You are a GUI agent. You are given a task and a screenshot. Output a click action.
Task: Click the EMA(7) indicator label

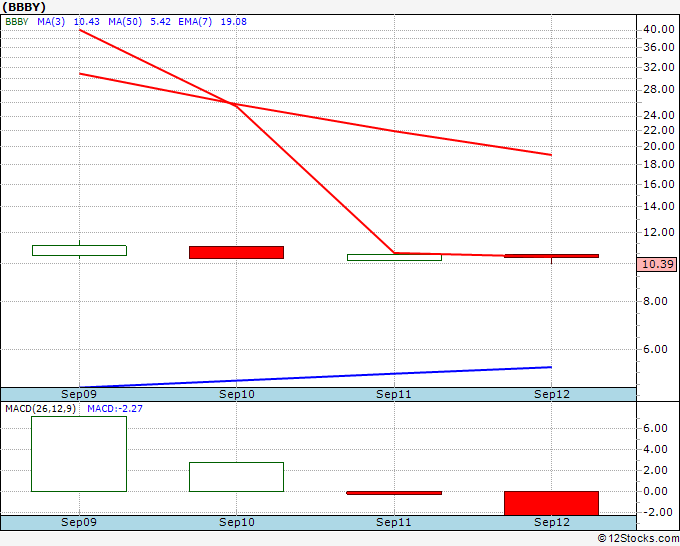(x=195, y=22)
